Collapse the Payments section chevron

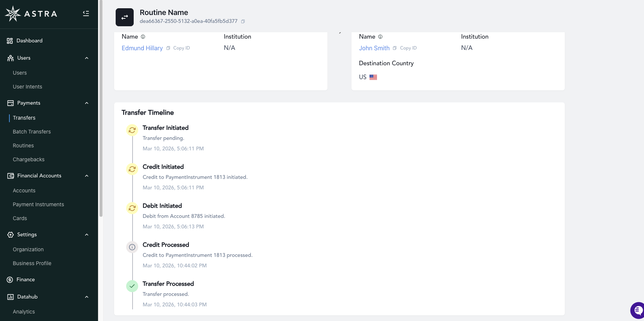coord(87,103)
